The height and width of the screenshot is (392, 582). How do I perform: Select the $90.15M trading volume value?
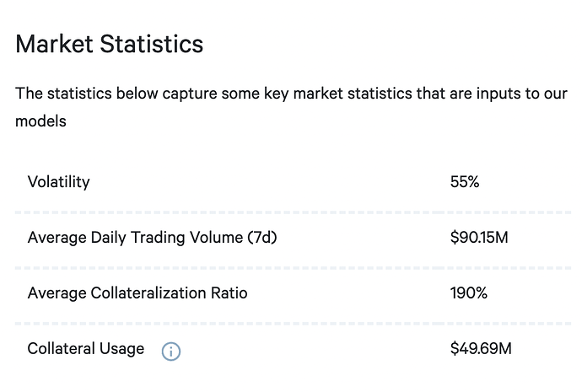pyautogui.click(x=479, y=238)
